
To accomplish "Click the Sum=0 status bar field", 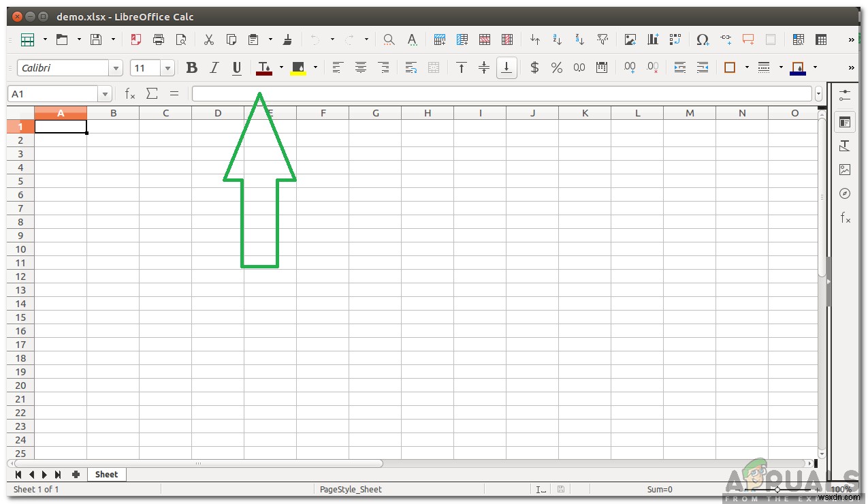I will 660,489.
